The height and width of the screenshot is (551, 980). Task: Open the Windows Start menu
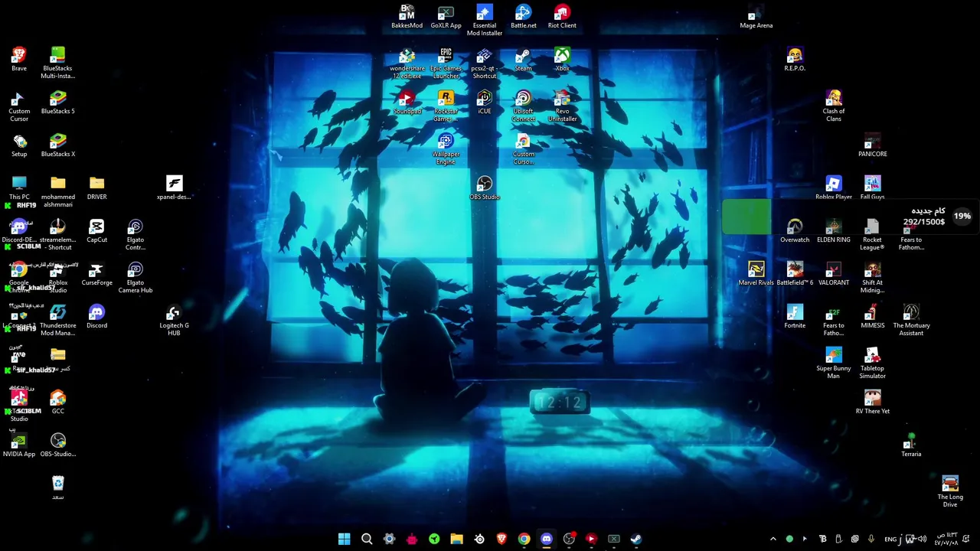(344, 539)
